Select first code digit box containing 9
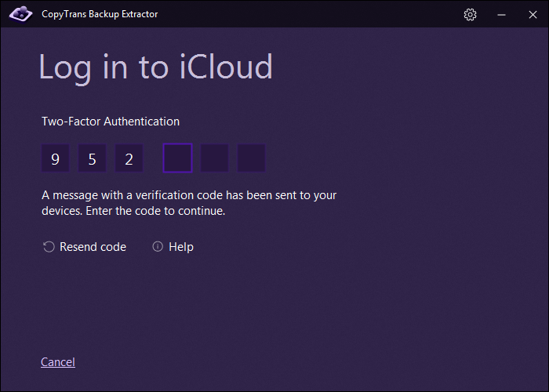 point(56,158)
